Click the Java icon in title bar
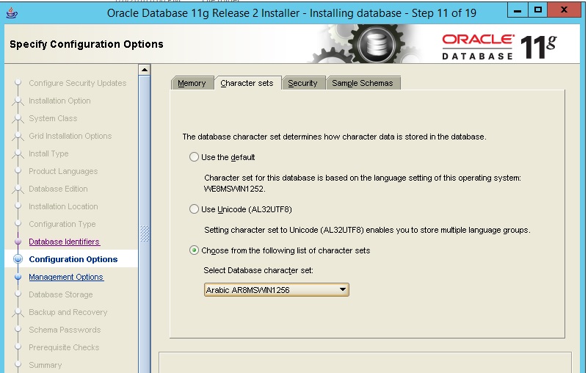 click(x=10, y=12)
